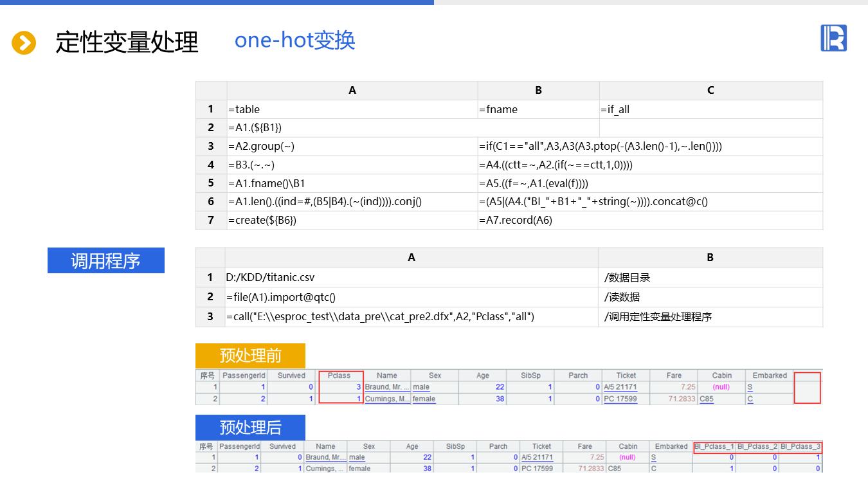This screenshot has height=488, width=868.
Task: Click the D:/KDD/titanic.csv path cell
Action: (x=411, y=278)
